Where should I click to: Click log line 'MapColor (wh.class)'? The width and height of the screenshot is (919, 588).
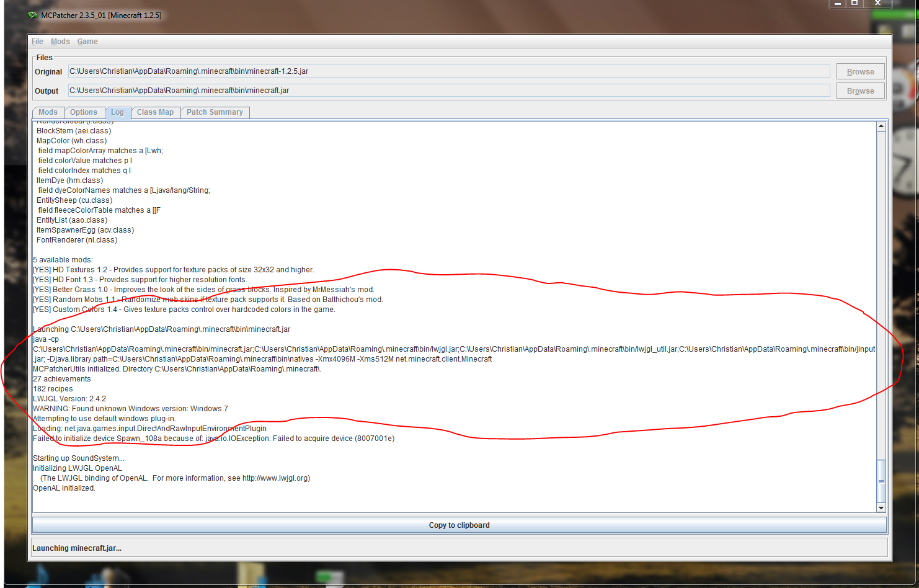[x=71, y=141]
